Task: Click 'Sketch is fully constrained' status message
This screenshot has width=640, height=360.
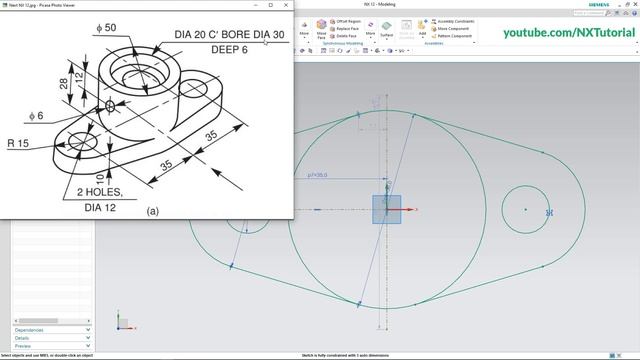Action: [345, 356]
